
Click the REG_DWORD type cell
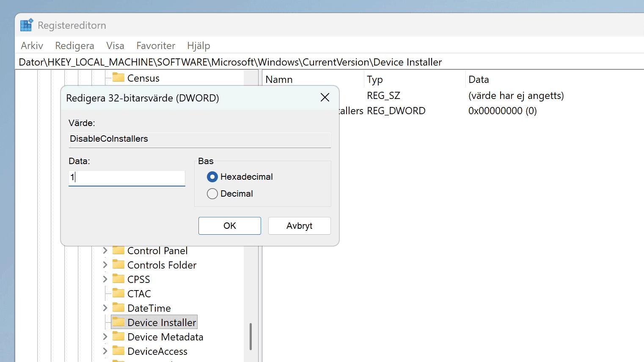click(396, 111)
